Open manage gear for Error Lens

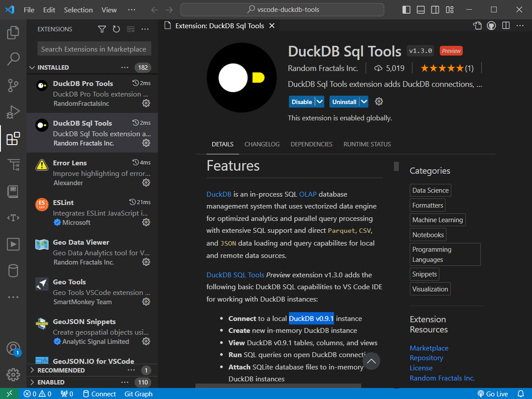click(x=146, y=183)
